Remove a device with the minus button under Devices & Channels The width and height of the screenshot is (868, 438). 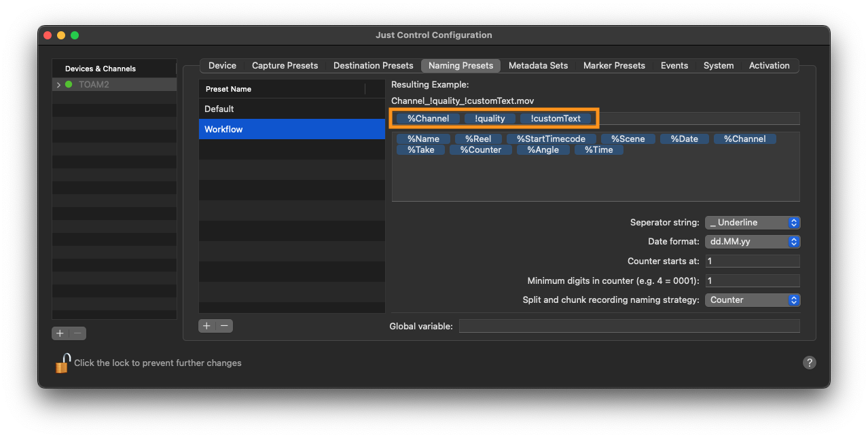[x=77, y=333]
